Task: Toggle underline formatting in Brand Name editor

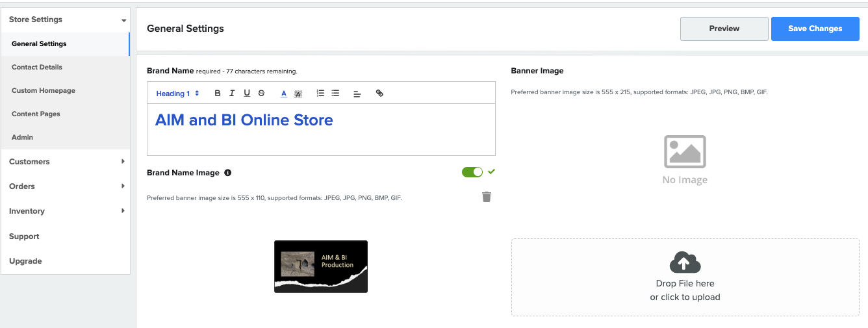Action: coord(247,94)
